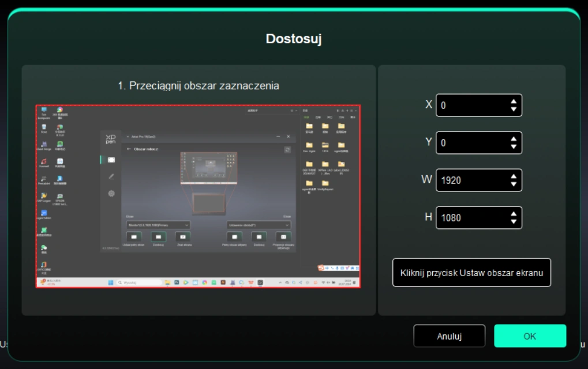Increase the Y value with up arrow
Screen dimensions: 588x369
pos(514,140)
